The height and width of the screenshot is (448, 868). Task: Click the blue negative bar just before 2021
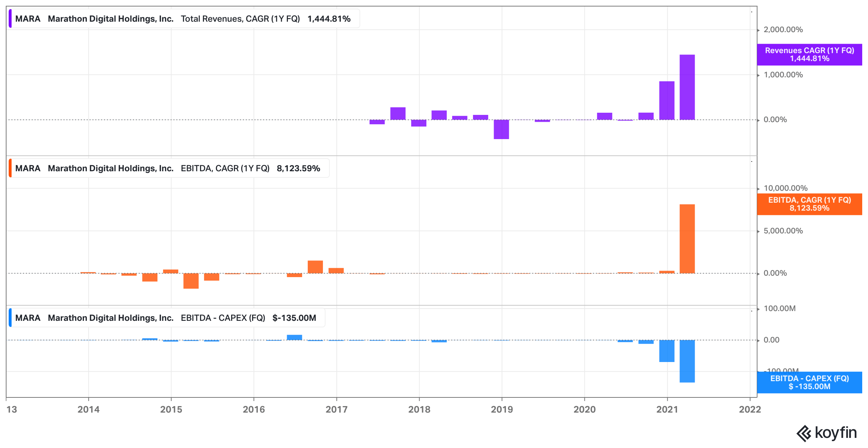[x=667, y=351]
